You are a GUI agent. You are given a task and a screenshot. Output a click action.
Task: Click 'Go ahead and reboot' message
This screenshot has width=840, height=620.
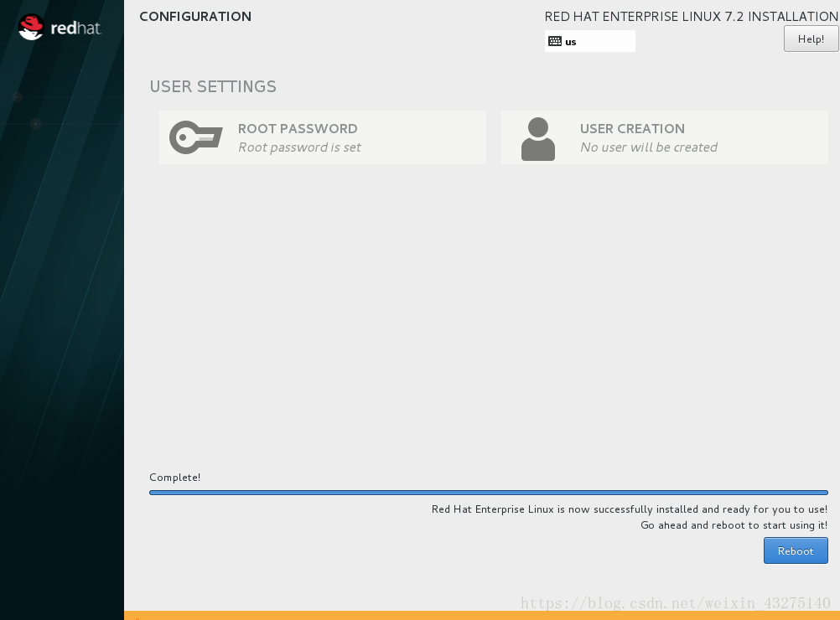(734, 525)
